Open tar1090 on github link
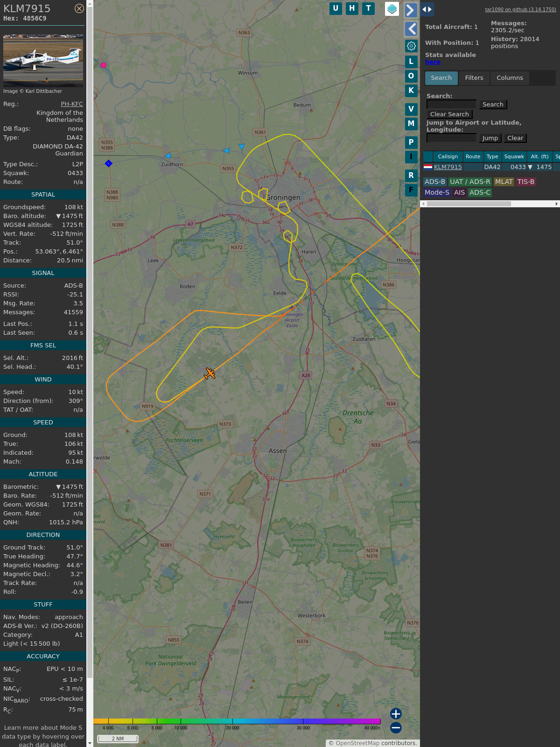This screenshot has height=747, width=560. 520,9
